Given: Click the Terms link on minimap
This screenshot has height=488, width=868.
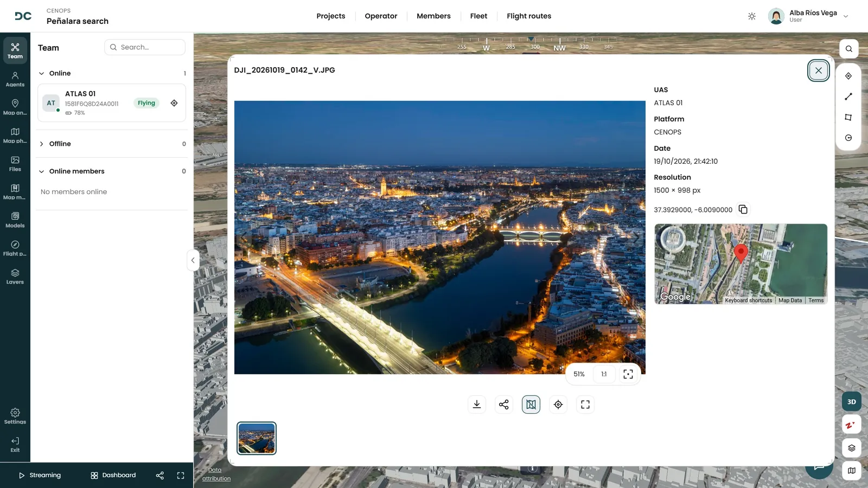Looking at the screenshot, I should 816,300.
